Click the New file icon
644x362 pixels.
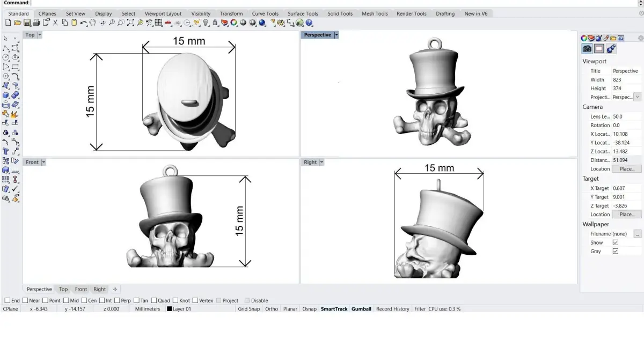(x=8, y=23)
